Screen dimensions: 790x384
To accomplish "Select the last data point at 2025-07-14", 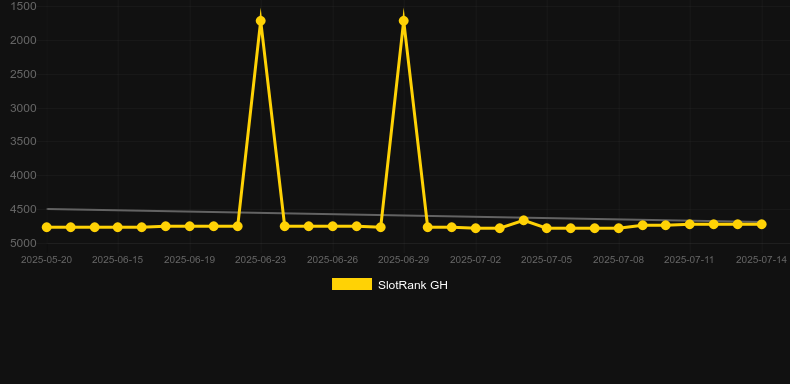I will click(761, 224).
